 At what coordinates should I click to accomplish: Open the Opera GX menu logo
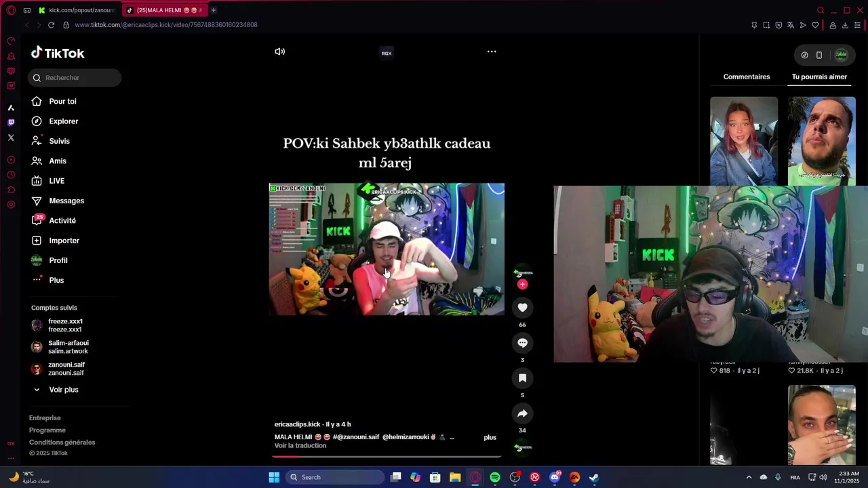[11, 10]
